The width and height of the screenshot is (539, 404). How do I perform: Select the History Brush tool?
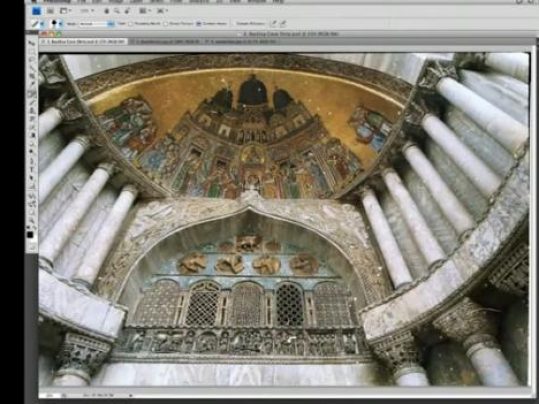pos(32,118)
